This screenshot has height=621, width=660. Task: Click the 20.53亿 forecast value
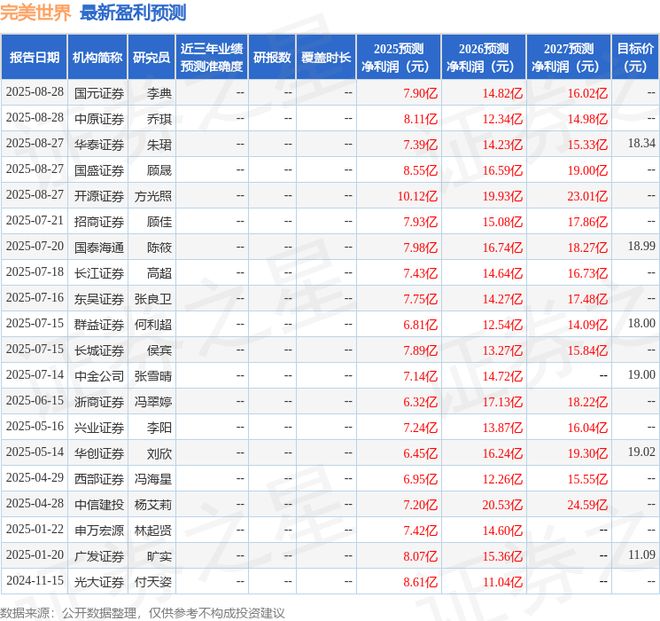click(503, 505)
